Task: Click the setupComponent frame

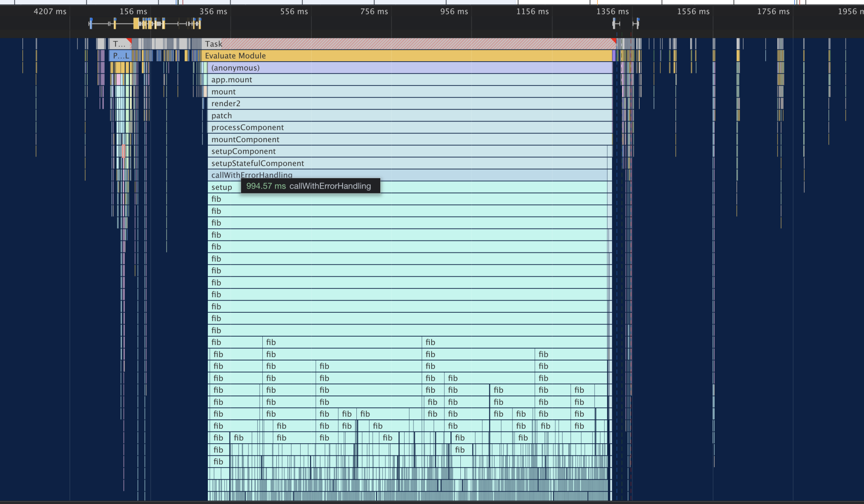Action: [x=407, y=151]
